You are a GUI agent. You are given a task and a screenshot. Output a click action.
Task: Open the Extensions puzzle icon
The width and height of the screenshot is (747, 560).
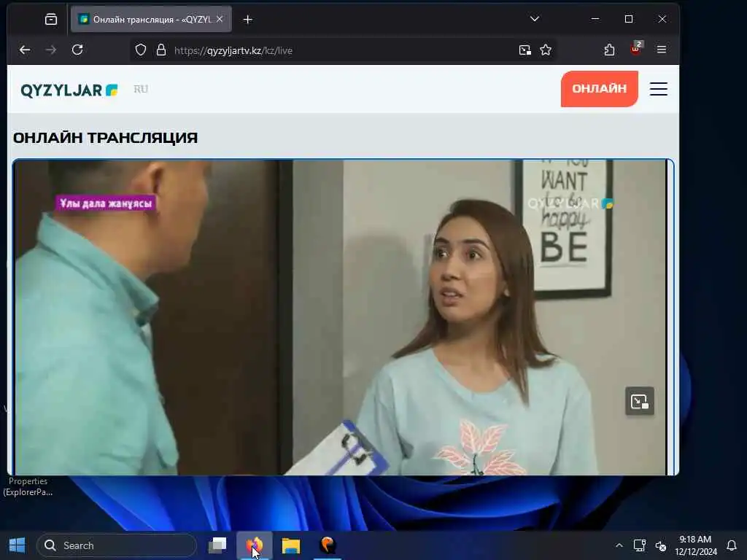coord(609,50)
